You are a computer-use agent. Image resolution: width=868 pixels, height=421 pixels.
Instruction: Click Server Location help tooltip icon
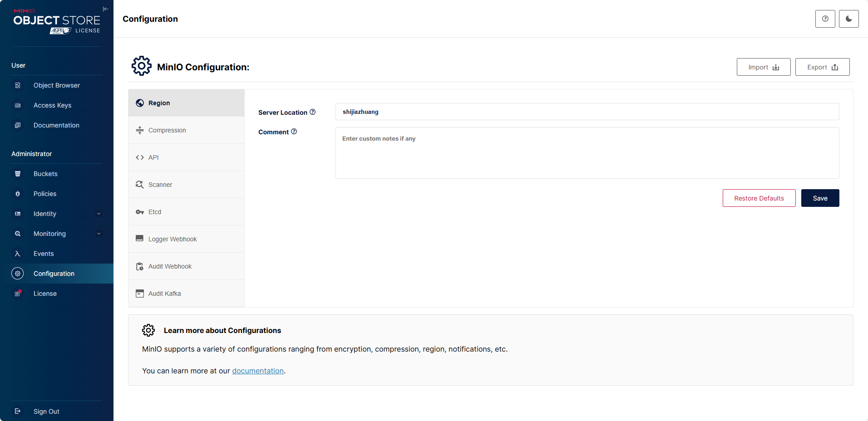click(x=313, y=112)
